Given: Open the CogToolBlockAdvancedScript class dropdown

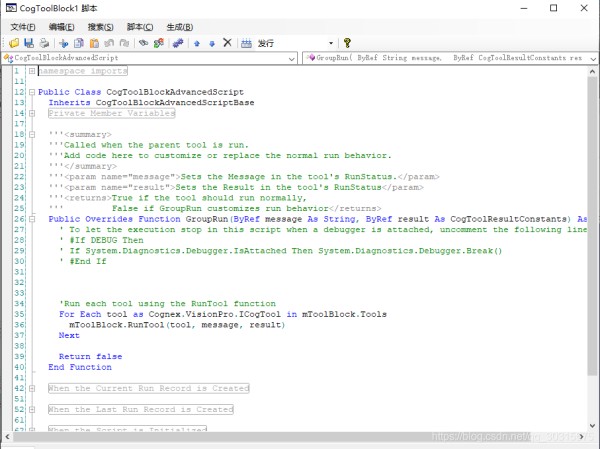Looking at the screenshot, I should tap(292, 59).
